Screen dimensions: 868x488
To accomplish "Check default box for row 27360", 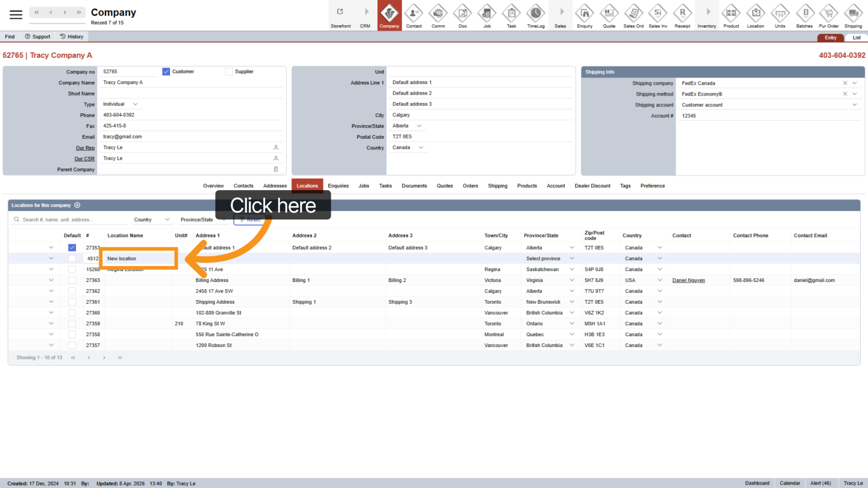I will [72, 313].
